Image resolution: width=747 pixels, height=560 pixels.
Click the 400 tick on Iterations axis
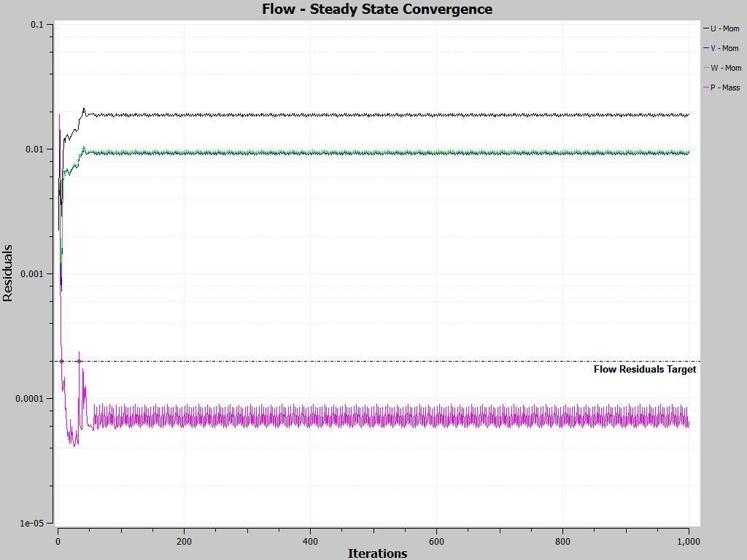(310, 542)
